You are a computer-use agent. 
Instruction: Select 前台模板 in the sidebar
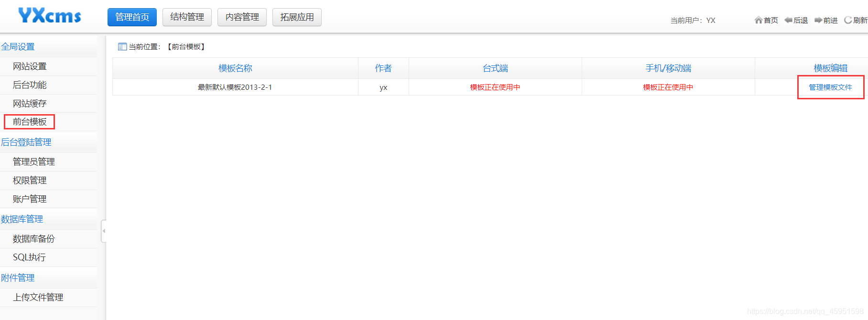point(30,122)
